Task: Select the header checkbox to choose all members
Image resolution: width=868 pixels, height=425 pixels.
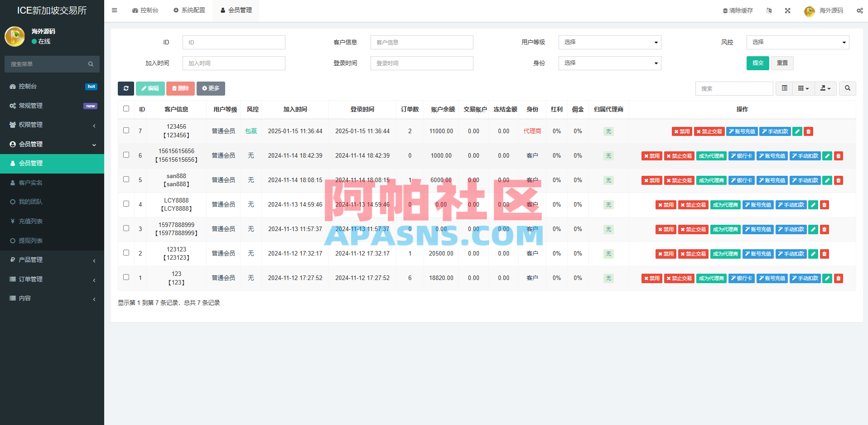Action: coord(126,109)
